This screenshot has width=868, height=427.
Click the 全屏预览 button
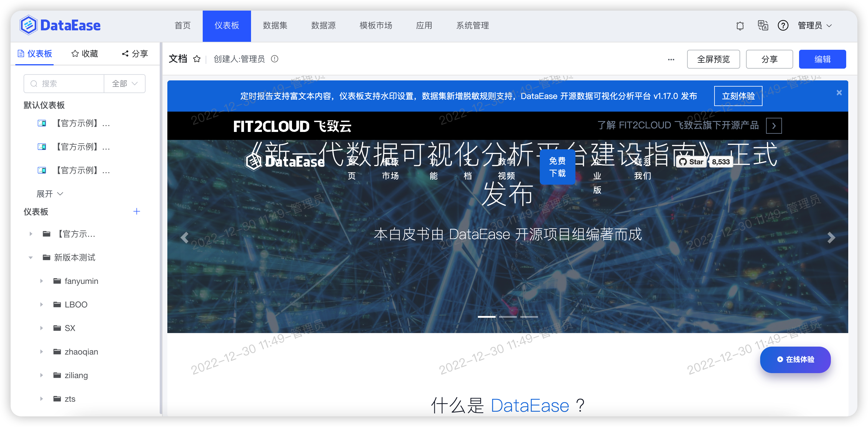point(713,59)
